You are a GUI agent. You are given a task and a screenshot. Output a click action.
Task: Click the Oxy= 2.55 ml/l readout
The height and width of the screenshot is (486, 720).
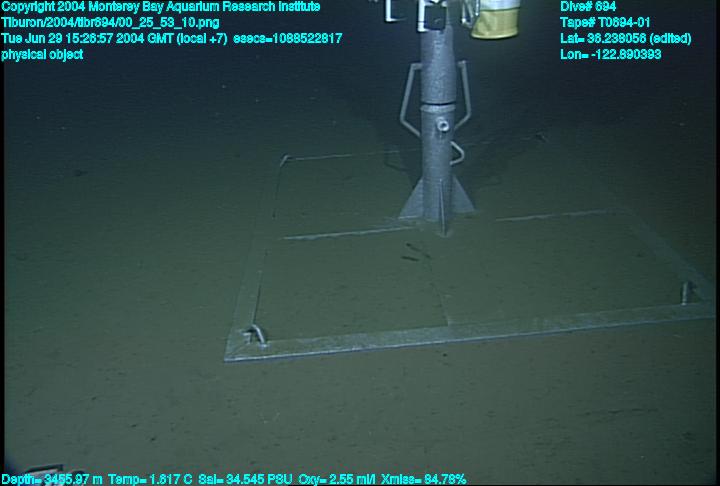pos(335,480)
